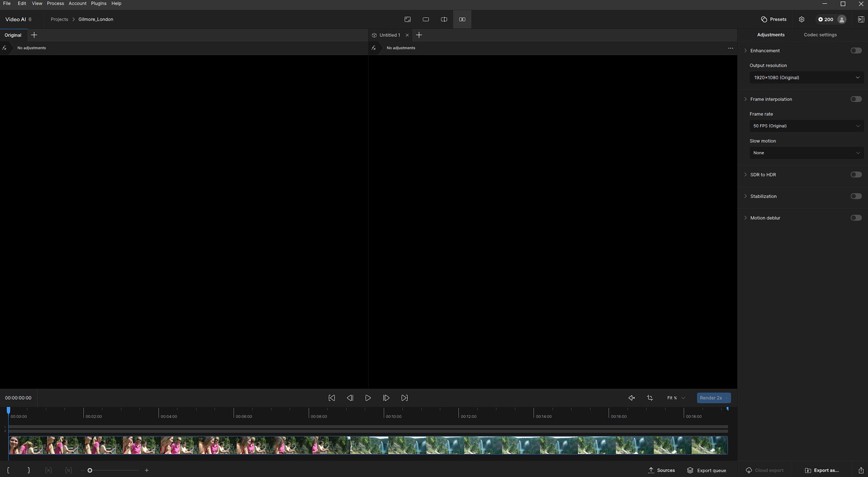Switch to the Codec settings tab
This screenshot has height=477, width=868.
pyautogui.click(x=820, y=35)
